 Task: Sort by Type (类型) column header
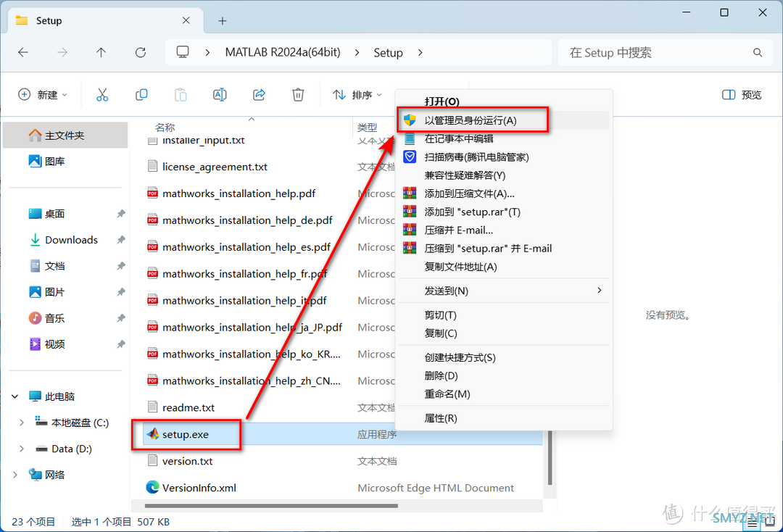tap(367, 128)
